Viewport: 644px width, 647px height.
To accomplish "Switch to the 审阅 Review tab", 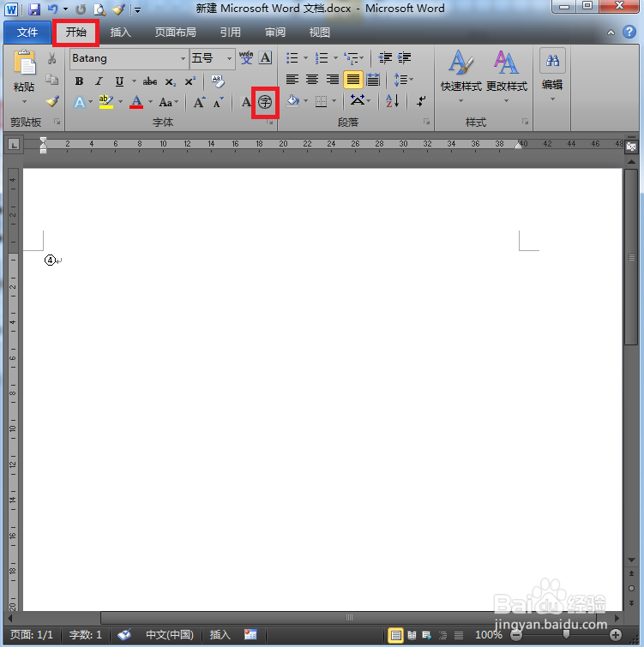I will click(275, 33).
